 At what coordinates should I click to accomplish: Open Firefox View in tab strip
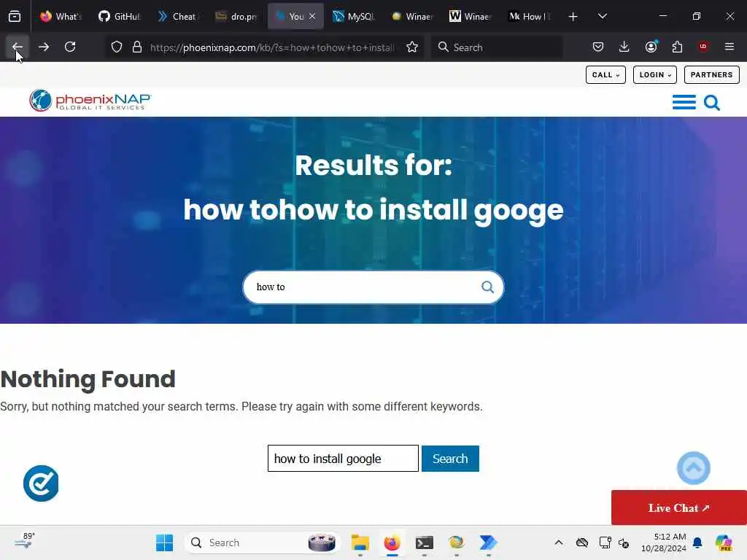[15, 16]
